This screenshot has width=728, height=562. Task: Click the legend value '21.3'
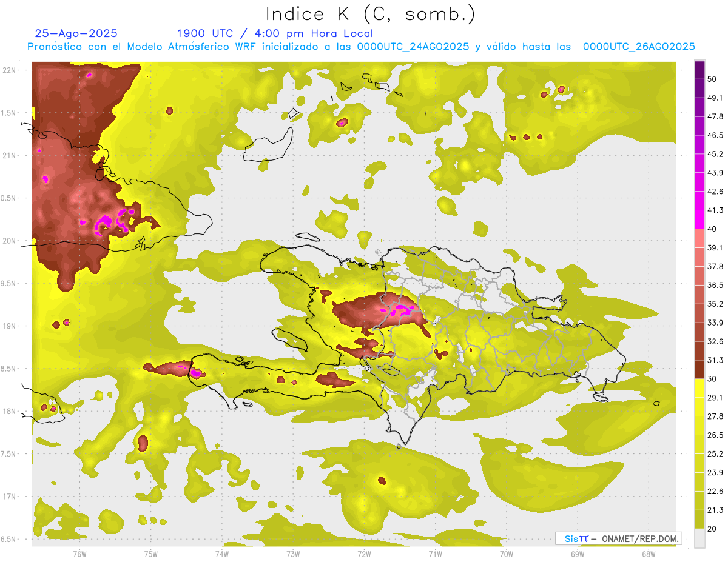pos(715,510)
